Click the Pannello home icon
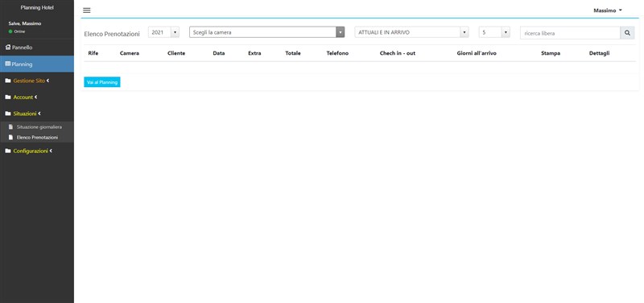This screenshot has height=303, width=644. click(x=8, y=48)
